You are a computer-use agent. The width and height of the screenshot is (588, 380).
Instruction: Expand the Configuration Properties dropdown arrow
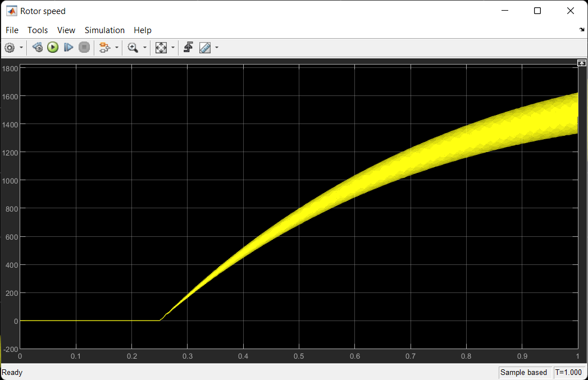tap(21, 48)
